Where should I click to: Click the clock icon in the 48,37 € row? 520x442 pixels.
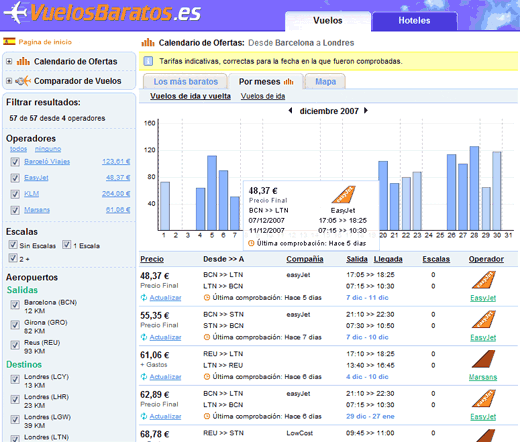point(207,297)
